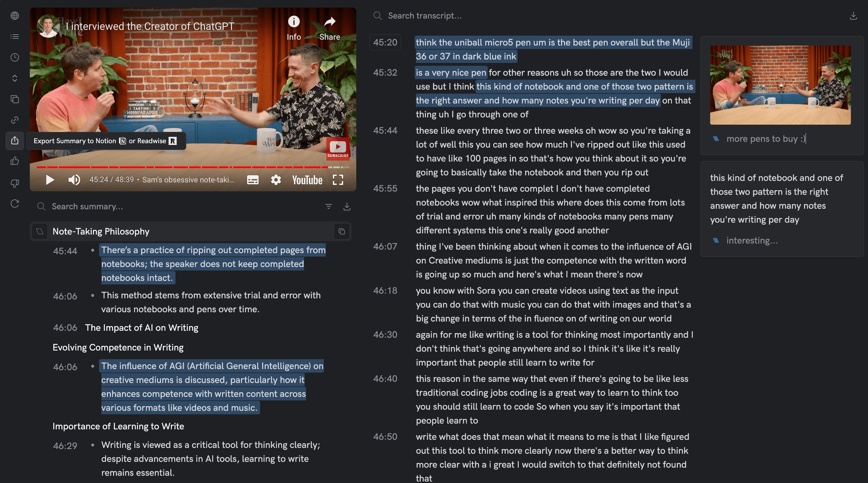The image size is (868, 483).
Task: Click the download summary icon
Action: (x=346, y=206)
